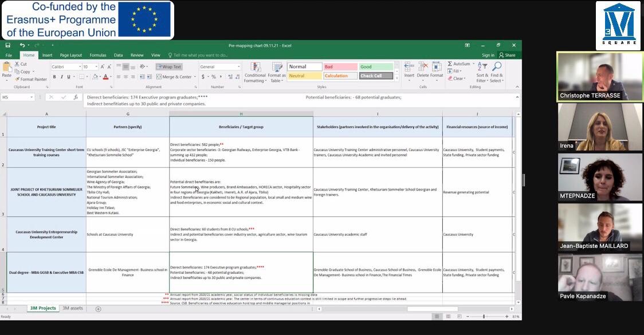Viewport: 644px width, 335px height.
Task: Click the orientation text rotation icon
Action: 143,66
